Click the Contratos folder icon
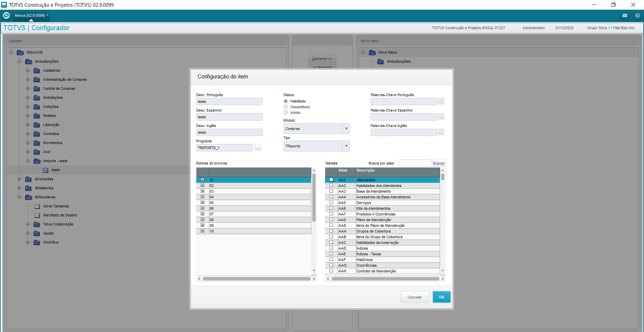 [x=37, y=134]
